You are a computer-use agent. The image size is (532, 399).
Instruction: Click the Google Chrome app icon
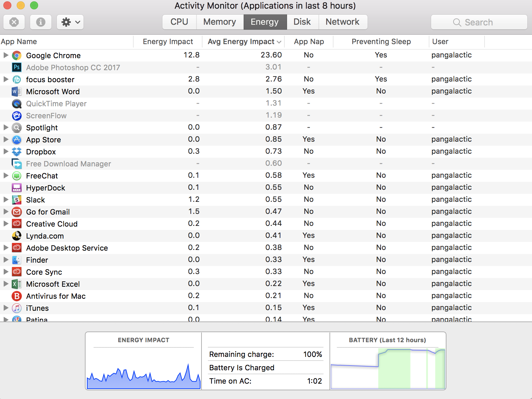(x=17, y=55)
